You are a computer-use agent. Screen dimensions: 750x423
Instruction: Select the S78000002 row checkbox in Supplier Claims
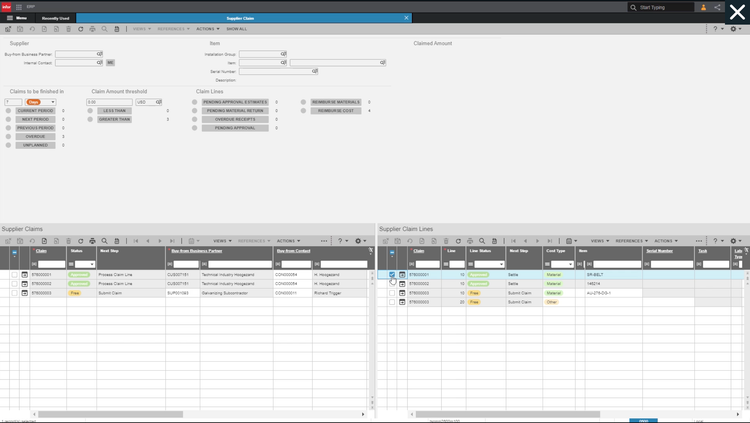pos(14,284)
